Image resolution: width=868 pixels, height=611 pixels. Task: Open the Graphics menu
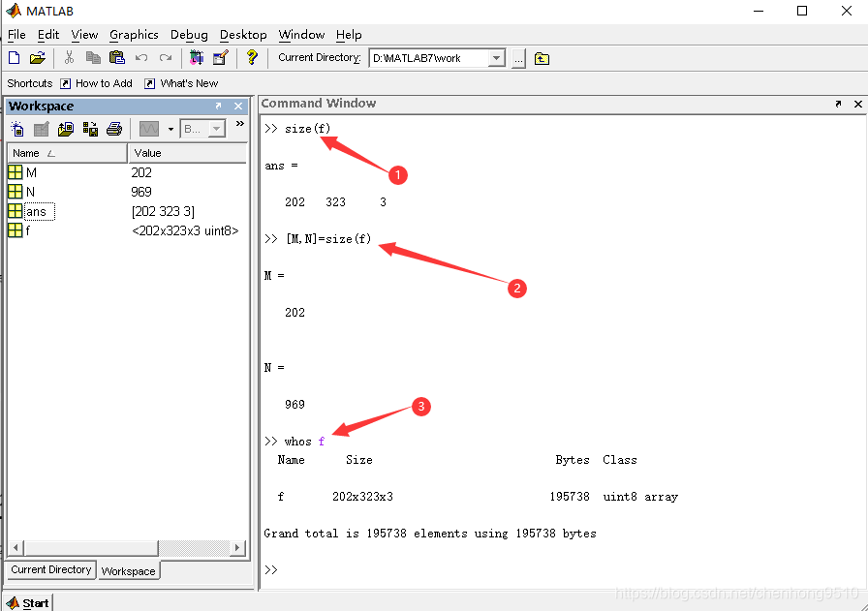tap(134, 34)
